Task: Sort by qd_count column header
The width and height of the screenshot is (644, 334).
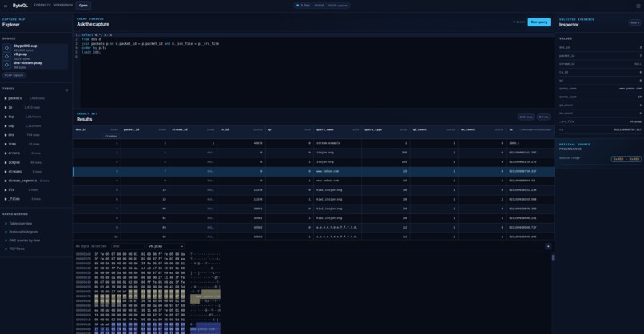Action: pos(434,129)
